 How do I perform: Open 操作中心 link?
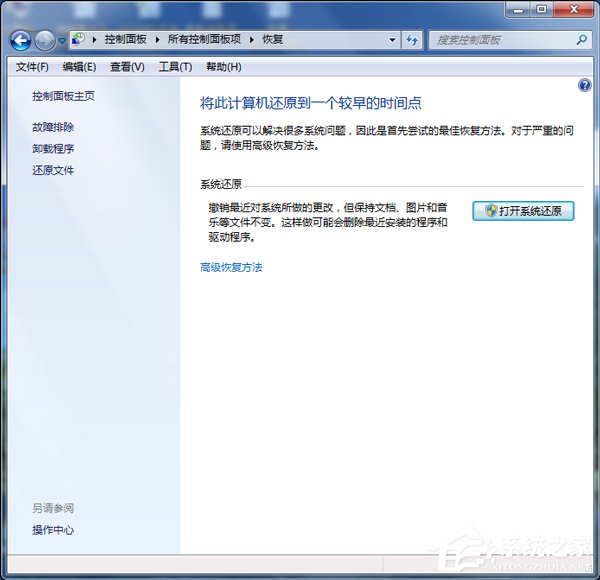click(x=53, y=530)
